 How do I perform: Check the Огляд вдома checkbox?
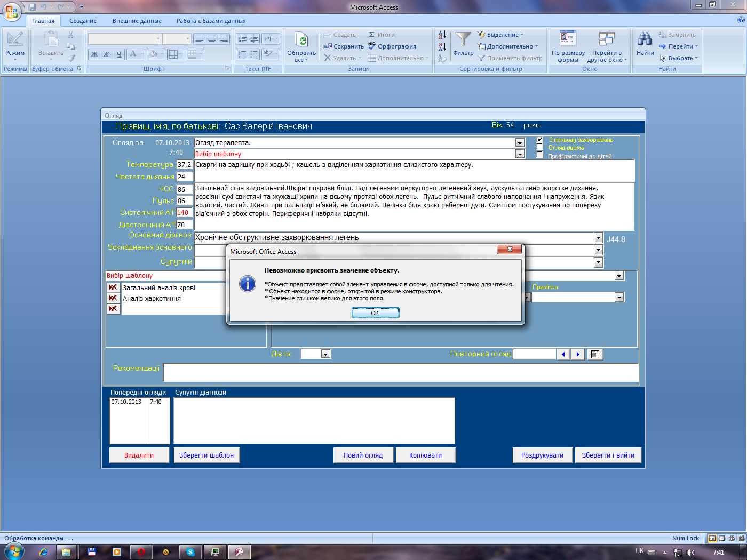point(539,147)
